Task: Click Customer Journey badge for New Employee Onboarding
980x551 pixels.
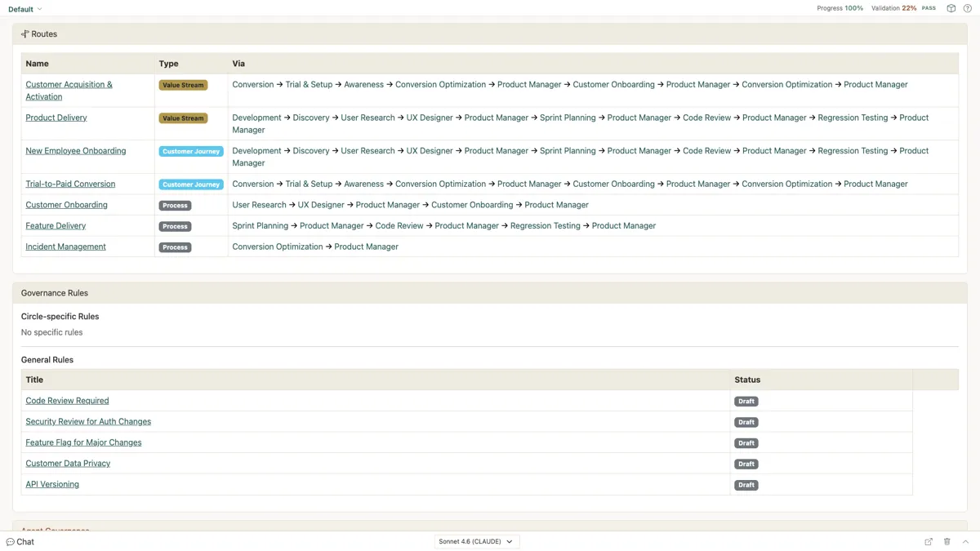Action: point(191,152)
